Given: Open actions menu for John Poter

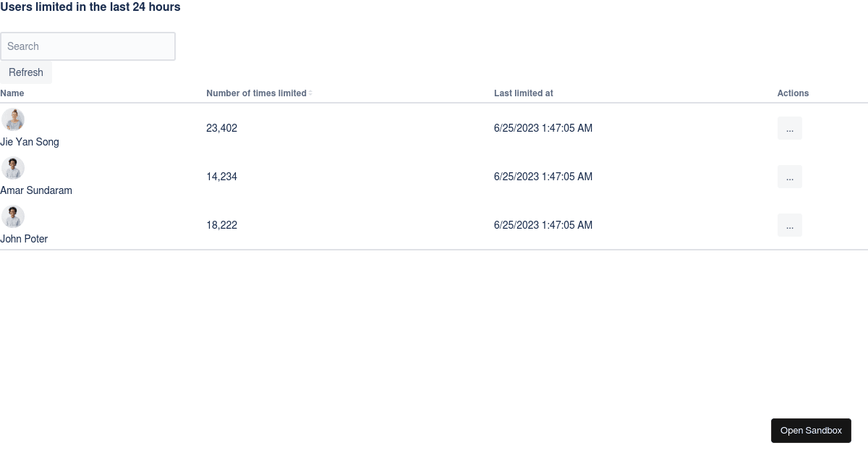Looking at the screenshot, I should 789,225.
